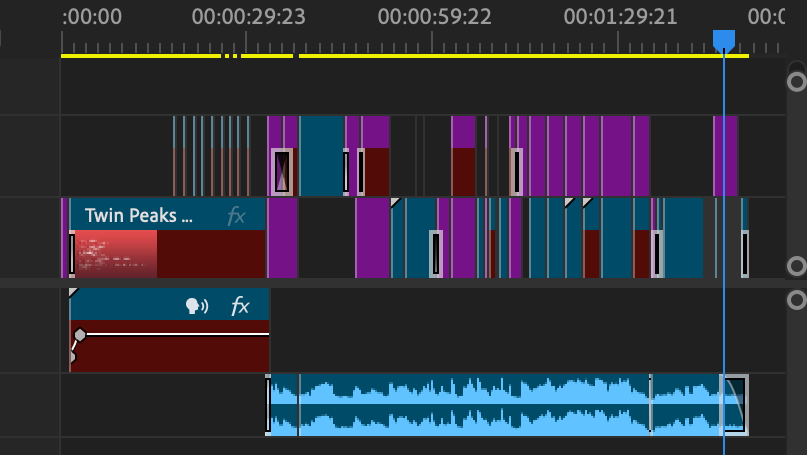Click the blue playhead handle on the ruler

click(724, 41)
